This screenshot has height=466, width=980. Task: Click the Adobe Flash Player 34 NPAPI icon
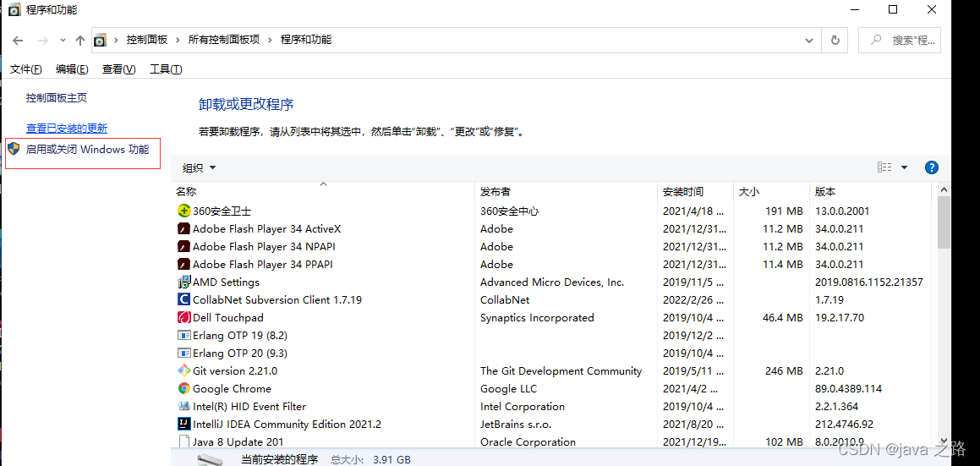[x=183, y=246]
